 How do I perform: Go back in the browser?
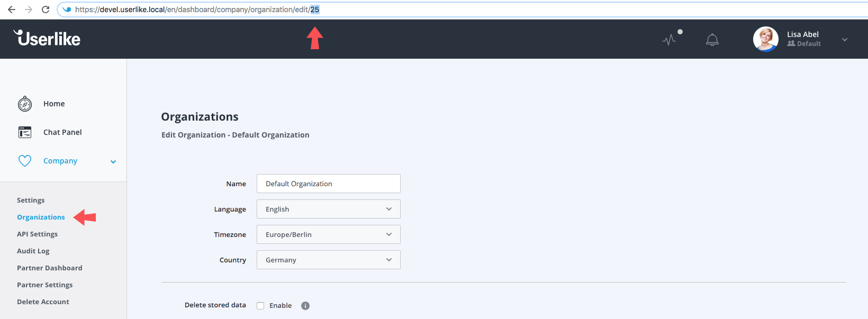pyautogui.click(x=12, y=10)
